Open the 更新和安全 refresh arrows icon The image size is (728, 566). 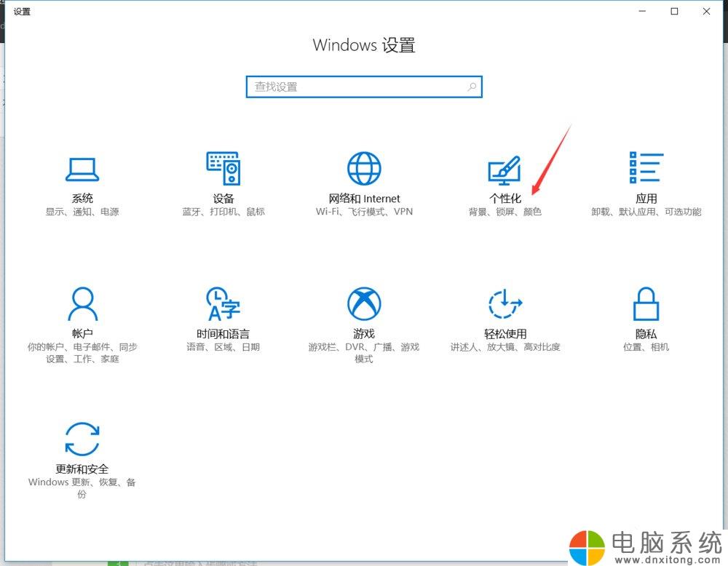coord(82,439)
